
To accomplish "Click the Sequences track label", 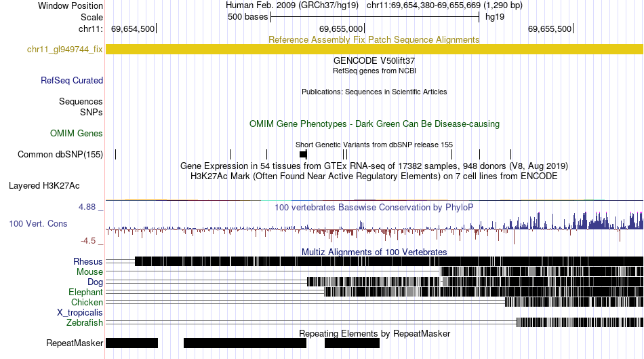I will pyautogui.click(x=81, y=101).
